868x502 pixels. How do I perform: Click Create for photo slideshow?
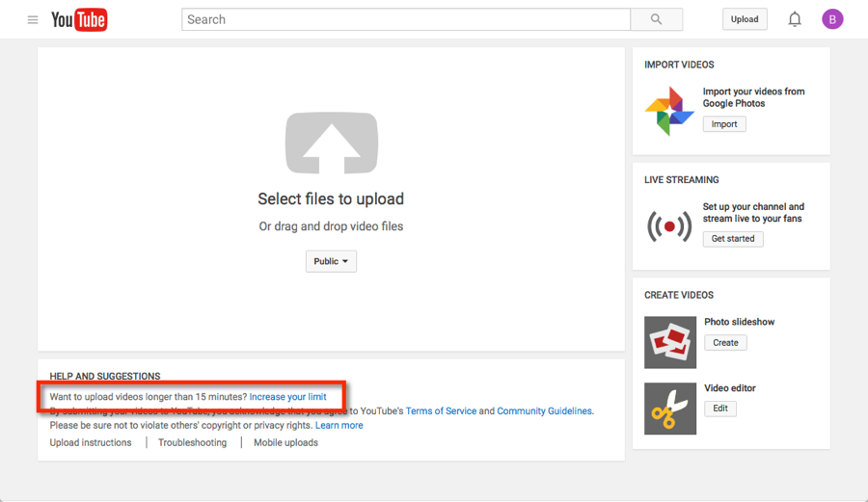pyautogui.click(x=725, y=343)
